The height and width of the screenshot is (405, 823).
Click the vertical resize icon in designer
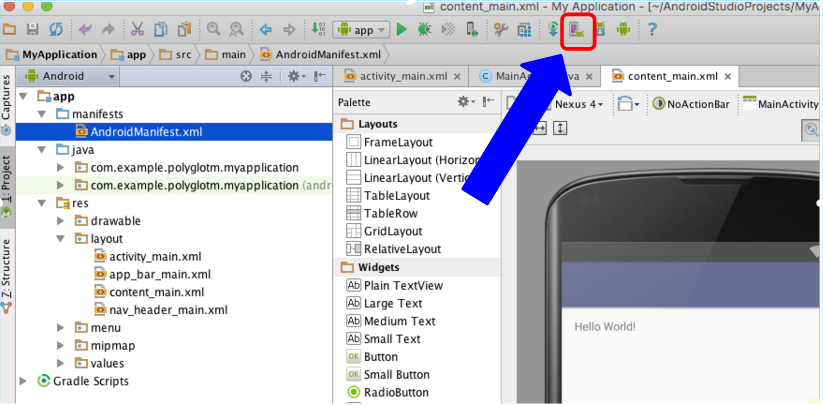pyautogui.click(x=561, y=128)
